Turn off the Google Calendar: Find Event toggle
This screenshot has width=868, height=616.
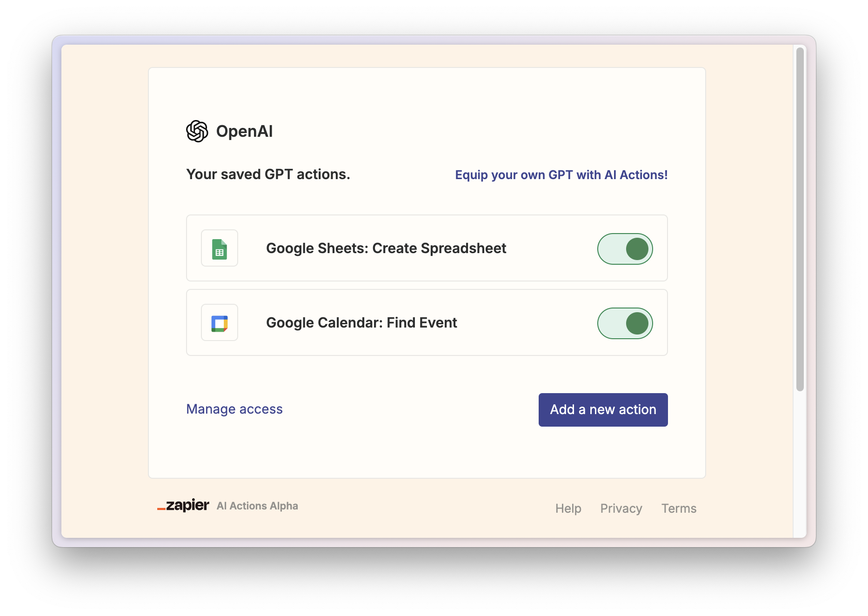625,323
